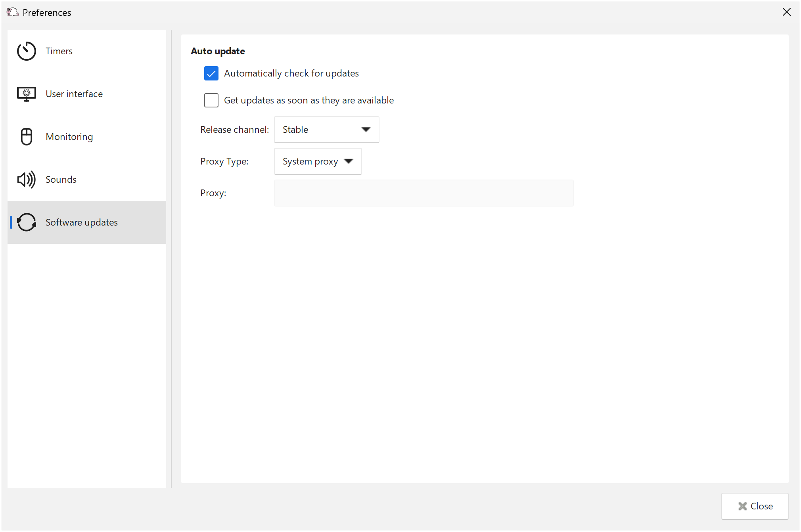801x532 pixels.
Task: Click the Workrave sheep icon in title bar
Action: coord(12,12)
